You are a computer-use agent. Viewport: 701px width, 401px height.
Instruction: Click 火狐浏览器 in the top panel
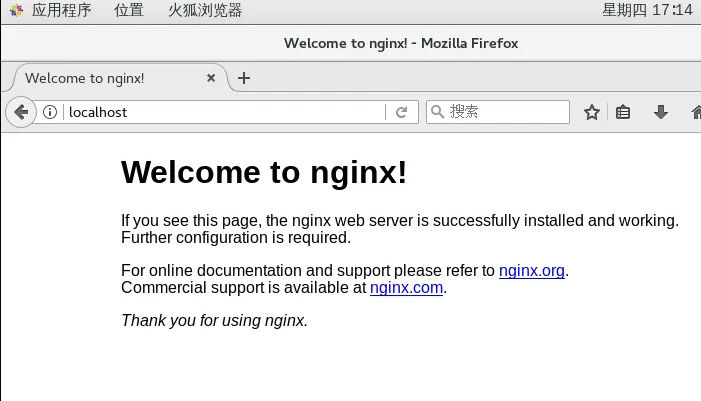click(204, 11)
